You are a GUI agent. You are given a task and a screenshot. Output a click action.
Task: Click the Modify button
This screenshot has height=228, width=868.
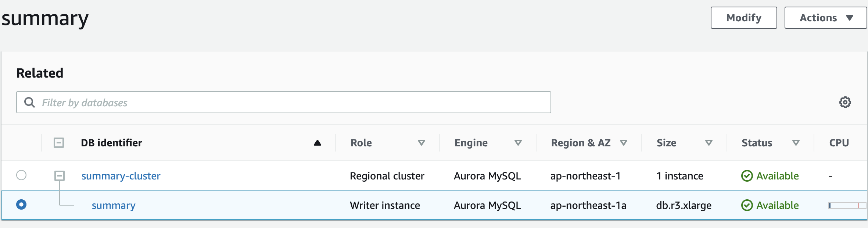[743, 18]
